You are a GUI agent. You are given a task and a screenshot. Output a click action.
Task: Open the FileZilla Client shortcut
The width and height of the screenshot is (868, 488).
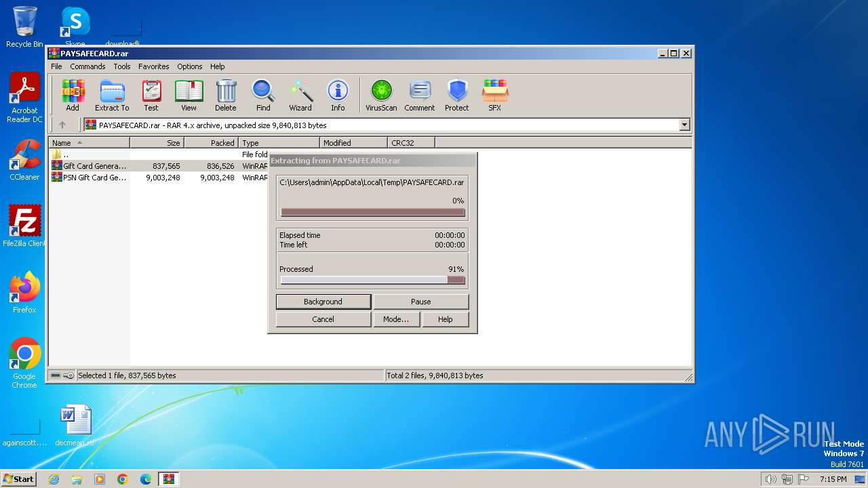[x=24, y=226]
